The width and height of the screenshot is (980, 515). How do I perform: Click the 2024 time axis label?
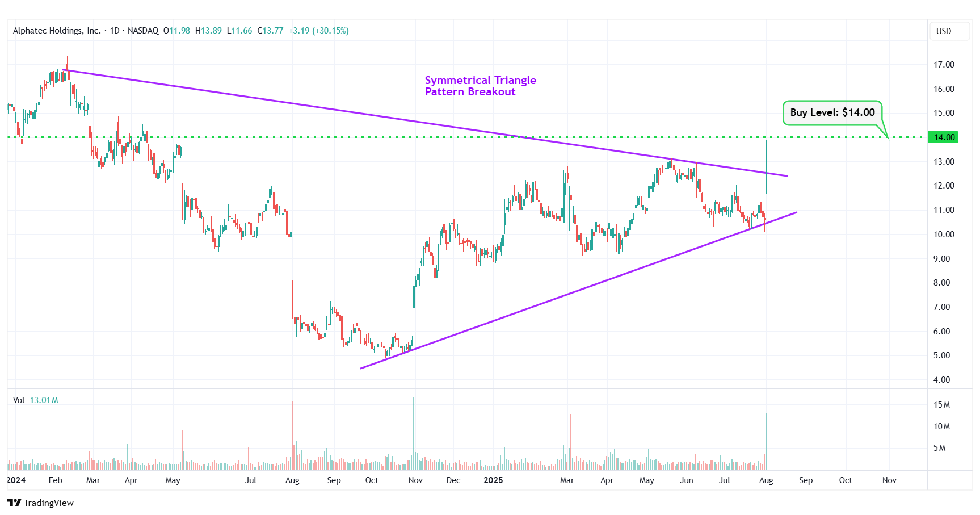16,480
